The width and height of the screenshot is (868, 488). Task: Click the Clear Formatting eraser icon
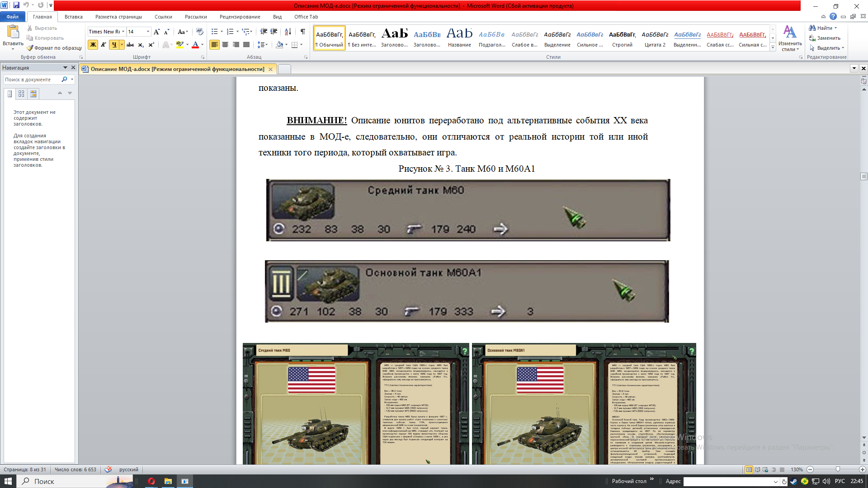click(199, 32)
